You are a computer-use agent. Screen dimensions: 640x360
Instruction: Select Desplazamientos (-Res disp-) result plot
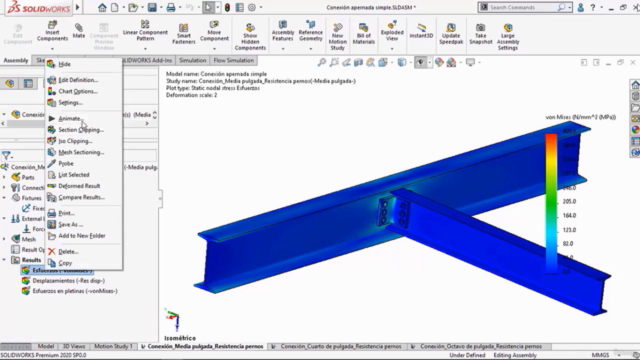coord(69,281)
